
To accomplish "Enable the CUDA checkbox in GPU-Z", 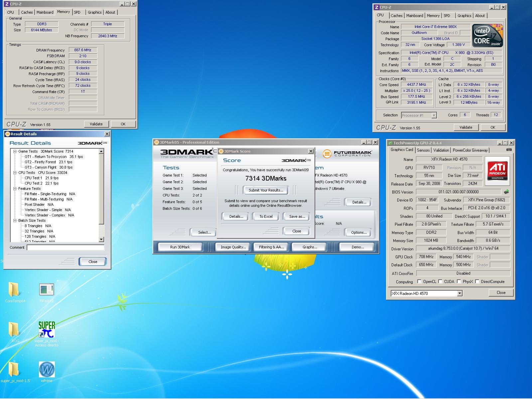I will point(440,282).
